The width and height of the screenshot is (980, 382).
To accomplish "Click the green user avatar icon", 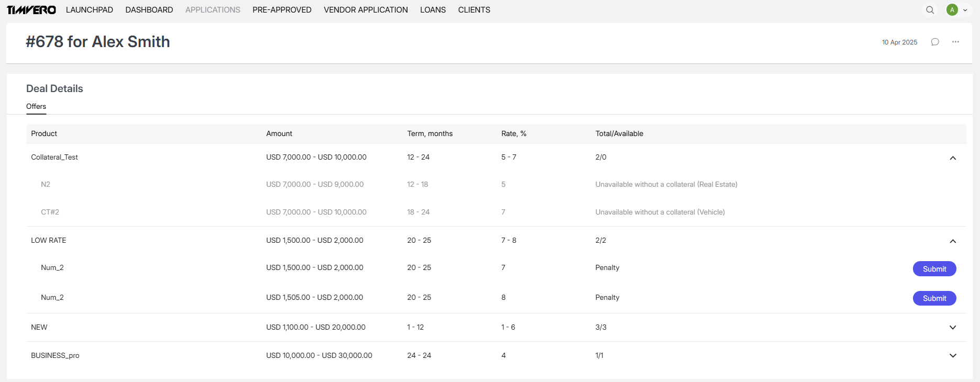I will click(x=952, y=10).
